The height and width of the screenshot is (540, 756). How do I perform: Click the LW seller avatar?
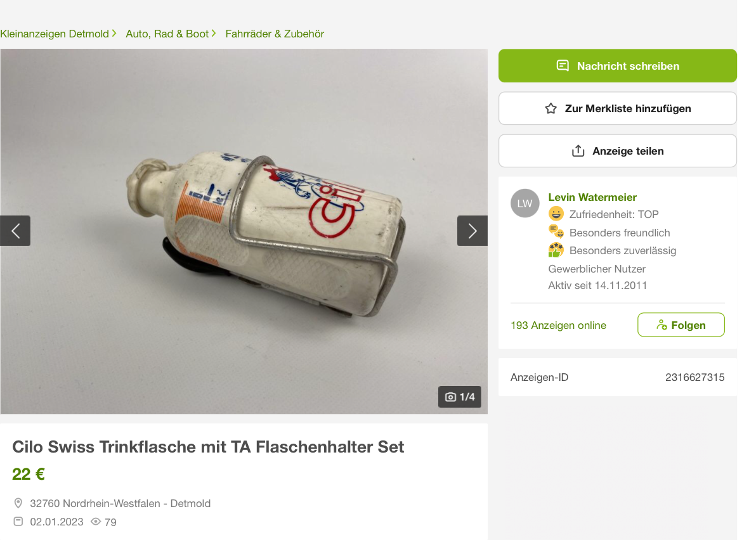pyautogui.click(x=525, y=203)
